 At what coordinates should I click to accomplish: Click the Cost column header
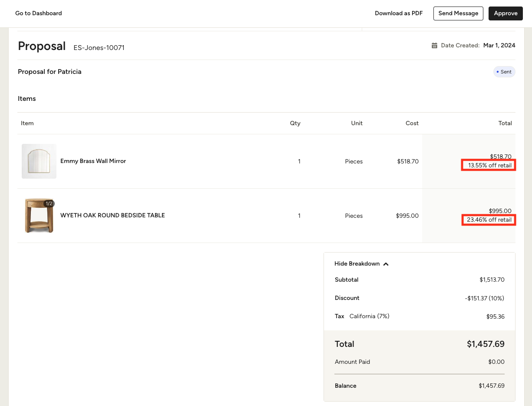pos(412,123)
